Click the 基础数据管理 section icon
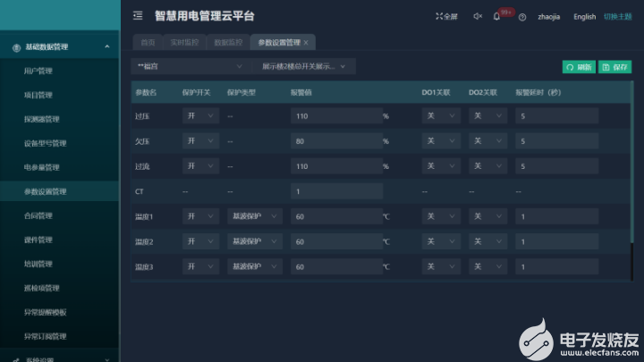Image resolution: width=644 pixels, height=362 pixels. [16, 47]
